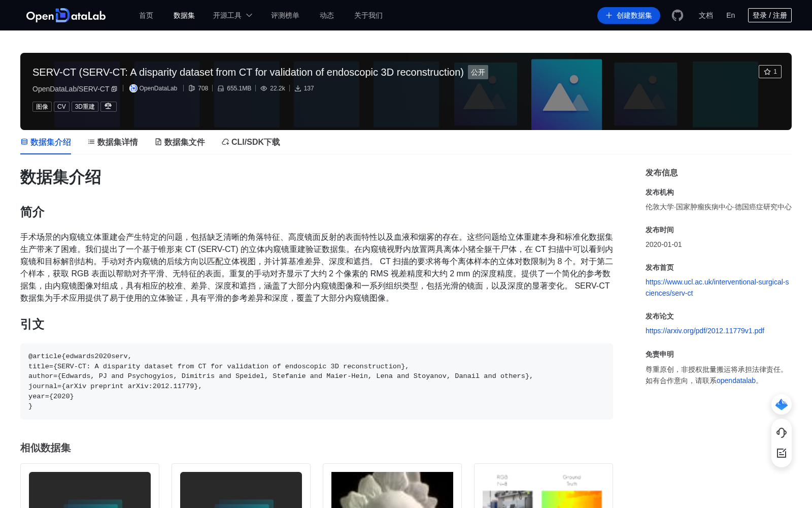Image resolution: width=812 pixels, height=508 pixels.
Task: Switch to the CLI/SDK下载 tab
Action: click(x=251, y=142)
